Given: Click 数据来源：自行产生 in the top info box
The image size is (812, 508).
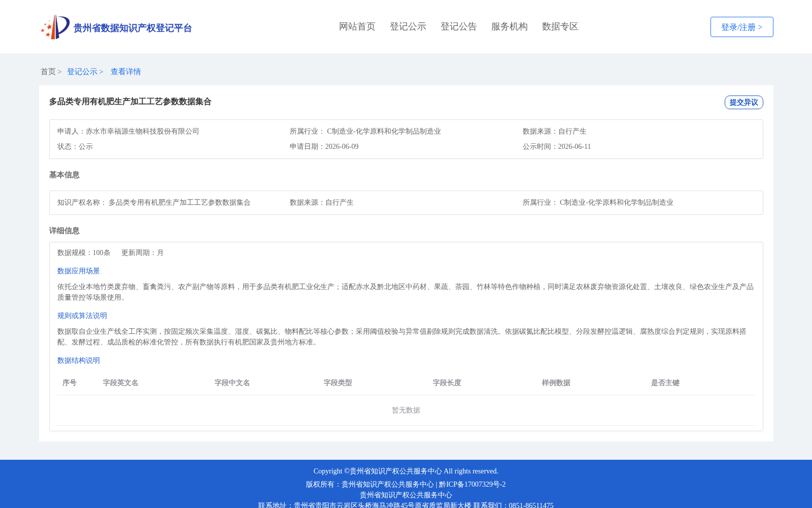Looking at the screenshot, I should (555, 131).
